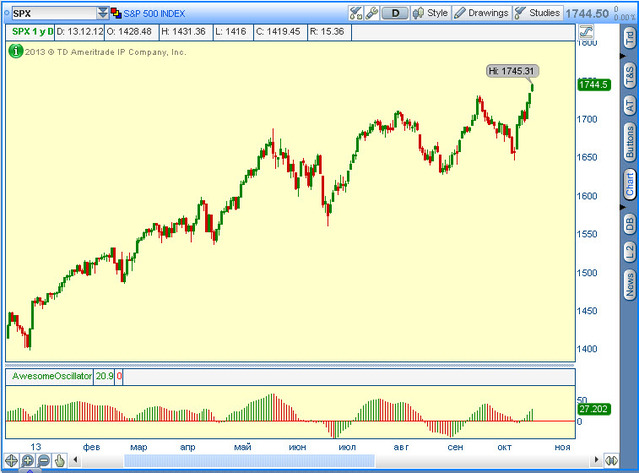Viewport: 639px width, 473px height.
Task: Click the 20.9 oscillator value
Action: pos(104,376)
